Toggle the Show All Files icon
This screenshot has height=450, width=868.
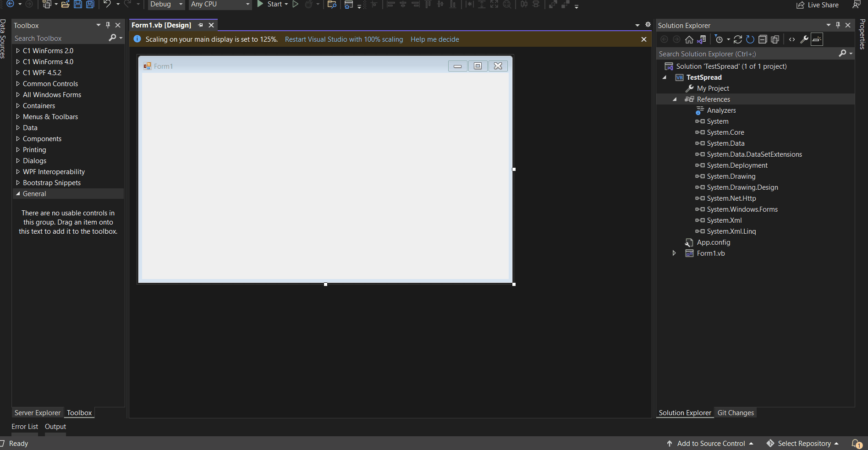(x=775, y=39)
